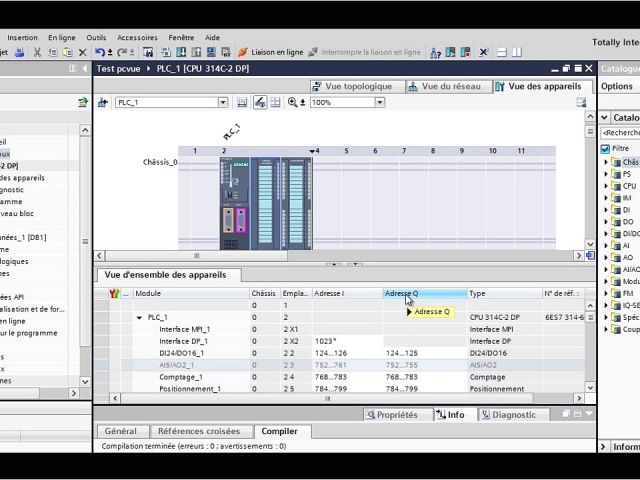Click the Type column header

pos(504,293)
